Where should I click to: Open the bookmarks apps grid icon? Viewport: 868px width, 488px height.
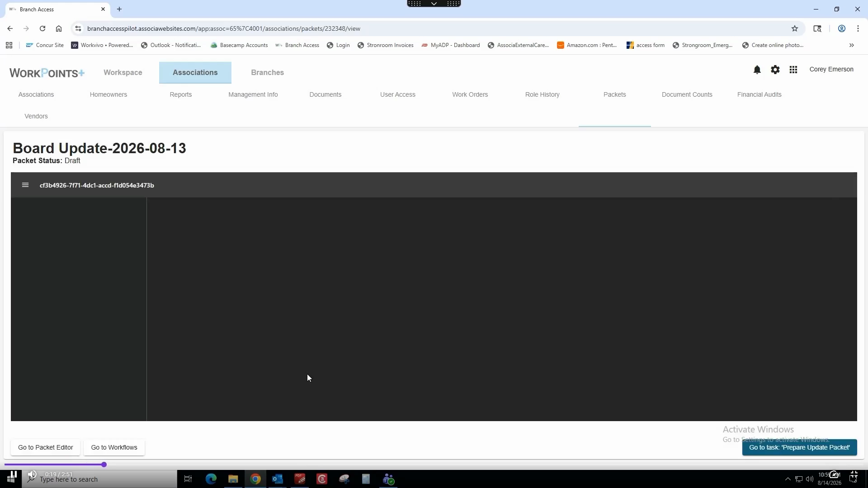[9, 45]
